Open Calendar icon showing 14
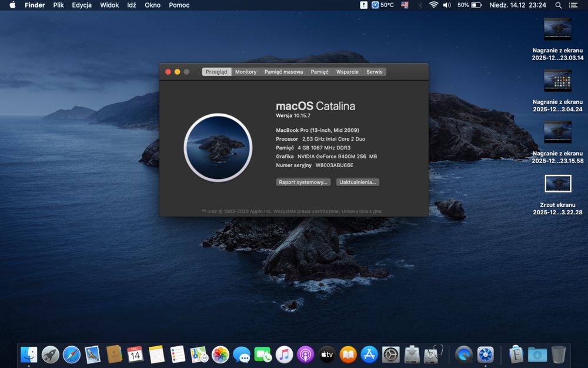The height and width of the screenshot is (368, 588). [135, 354]
